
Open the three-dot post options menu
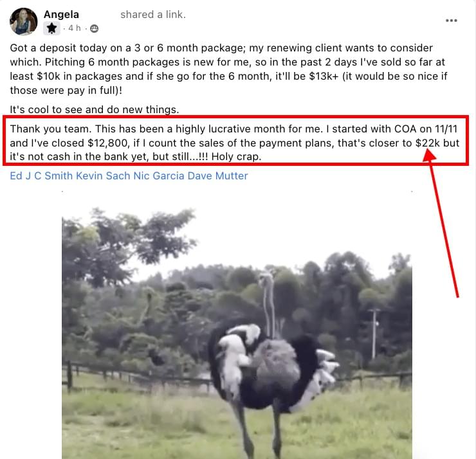(452, 21)
